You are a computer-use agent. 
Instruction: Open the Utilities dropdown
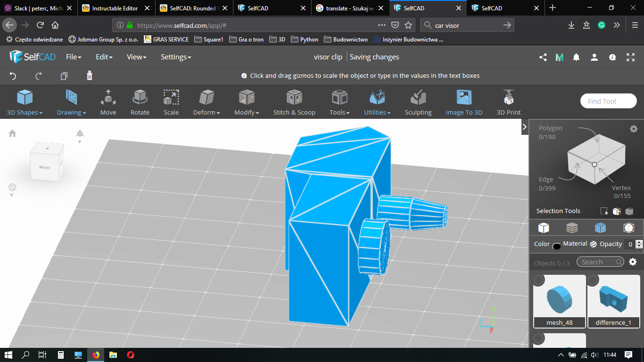377,102
